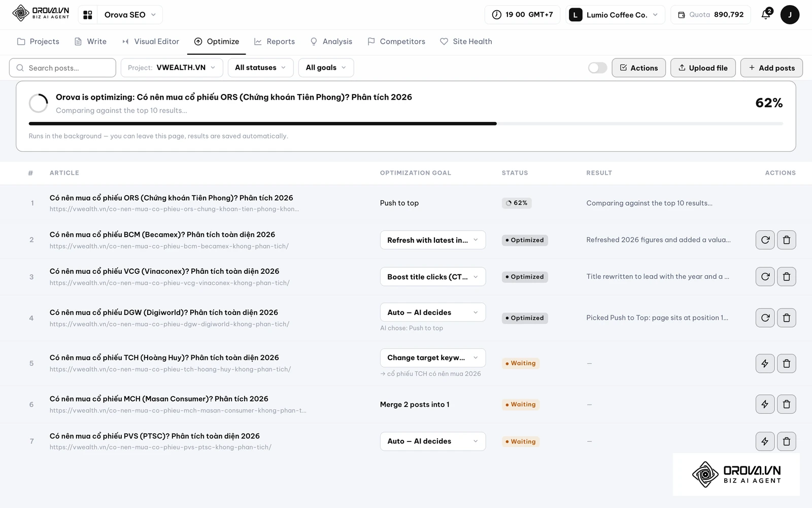The height and width of the screenshot is (508, 812).
Task: Open the Refresh with latest info goal dropdown
Action: click(x=432, y=240)
